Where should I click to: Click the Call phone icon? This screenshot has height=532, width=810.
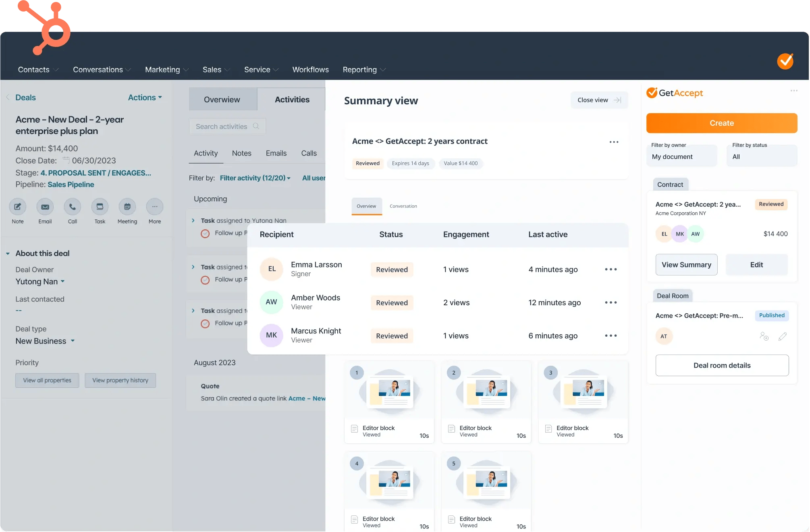(73, 207)
